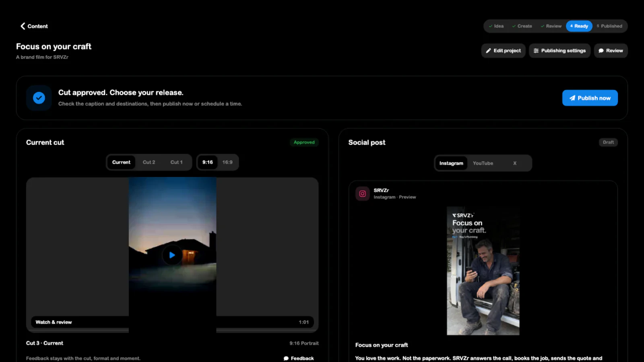The image size is (644, 362).
Task: Click the Approved status badge
Action: click(304, 142)
